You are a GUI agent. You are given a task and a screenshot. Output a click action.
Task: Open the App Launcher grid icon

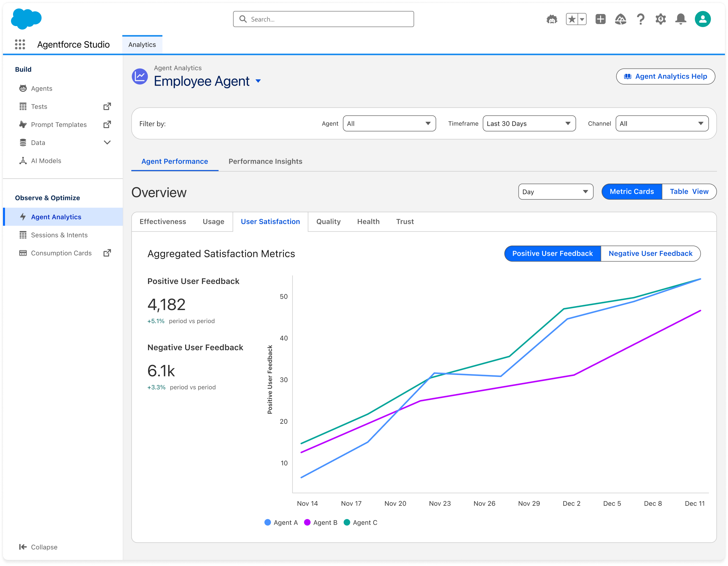point(20,44)
